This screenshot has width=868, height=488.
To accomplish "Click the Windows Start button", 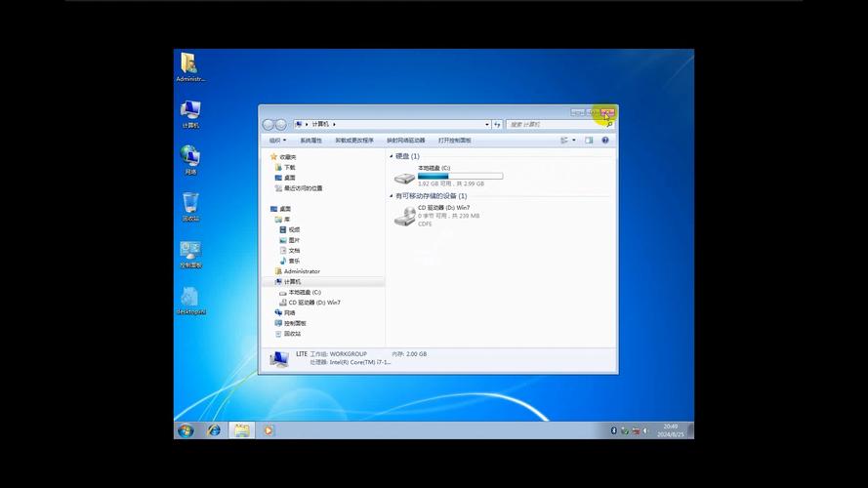I will pyautogui.click(x=186, y=430).
